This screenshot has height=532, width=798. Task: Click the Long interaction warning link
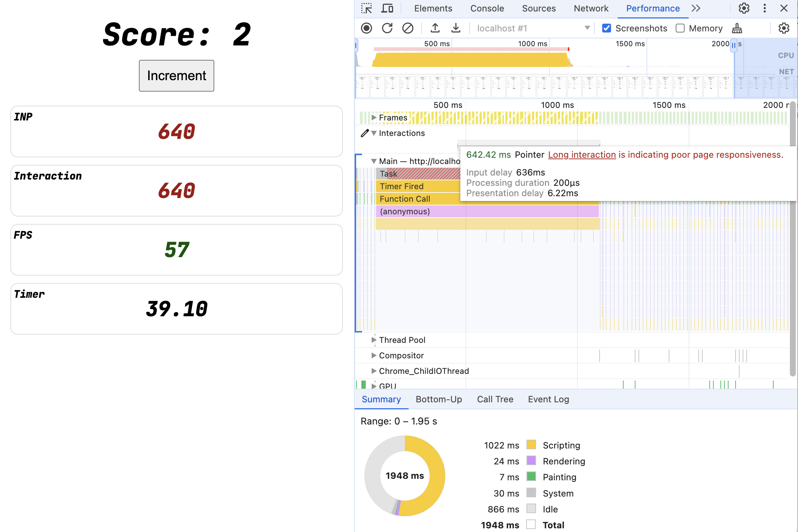[581, 155]
